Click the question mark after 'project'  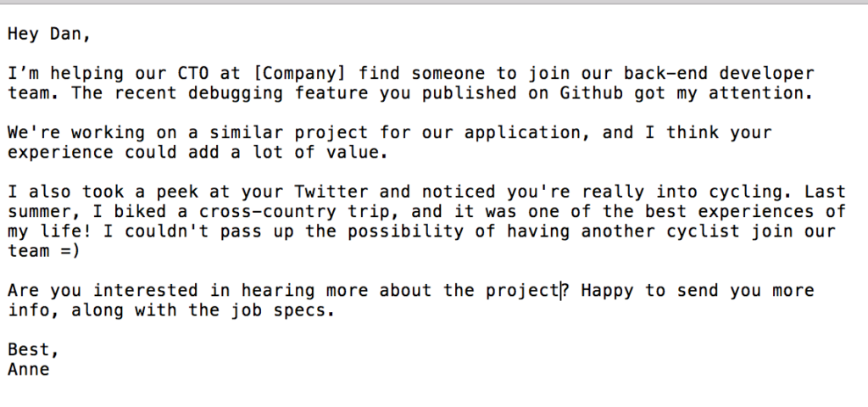[565, 291]
